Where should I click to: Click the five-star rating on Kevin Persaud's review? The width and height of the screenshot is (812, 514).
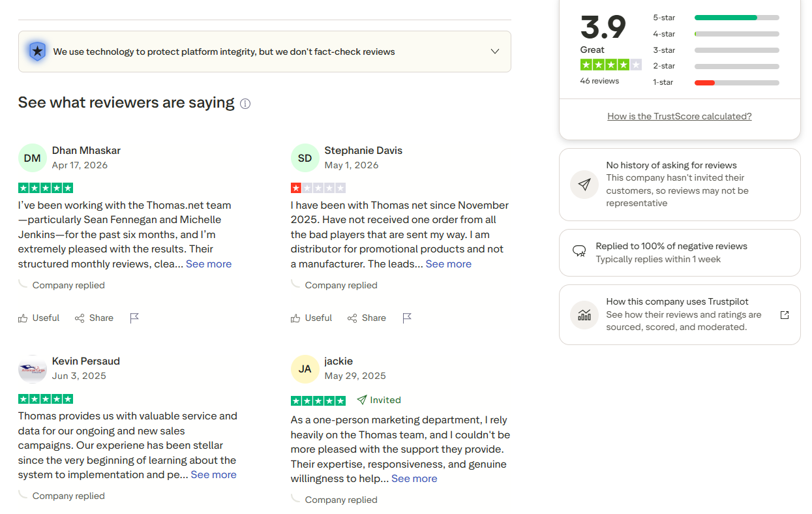[x=46, y=399]
